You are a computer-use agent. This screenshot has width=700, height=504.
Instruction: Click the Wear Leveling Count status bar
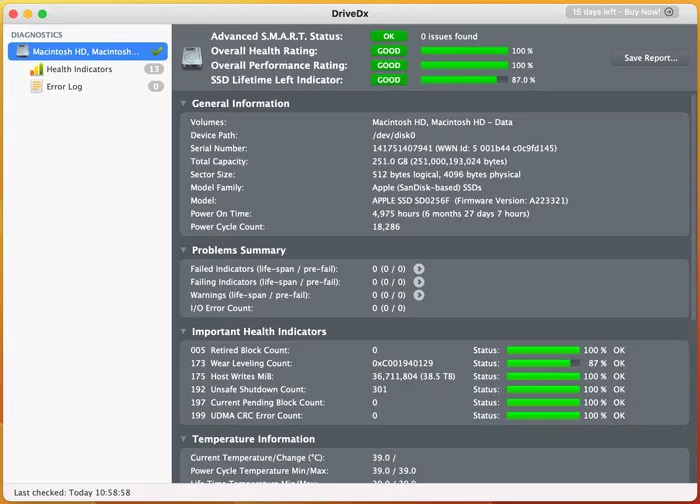click(543, 363)
